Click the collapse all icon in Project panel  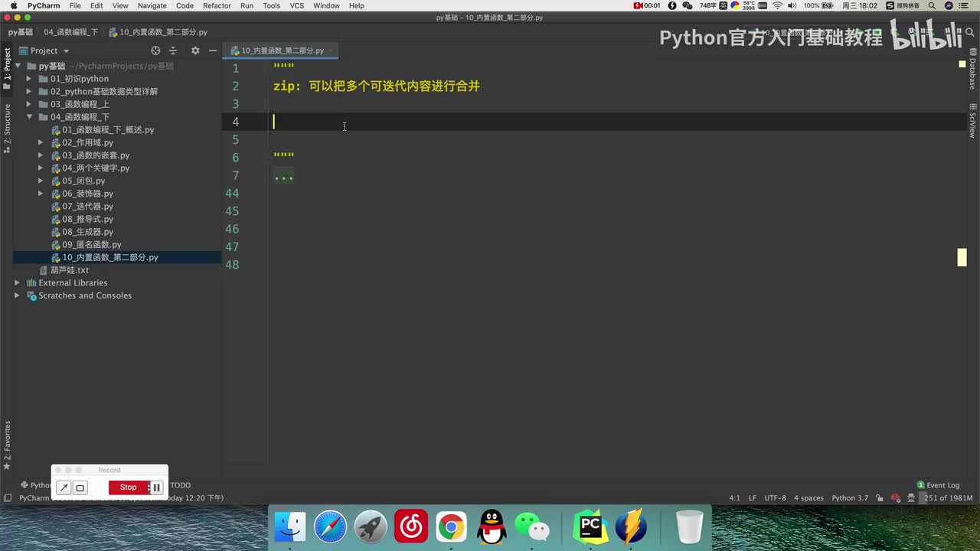tap(173, 51)
